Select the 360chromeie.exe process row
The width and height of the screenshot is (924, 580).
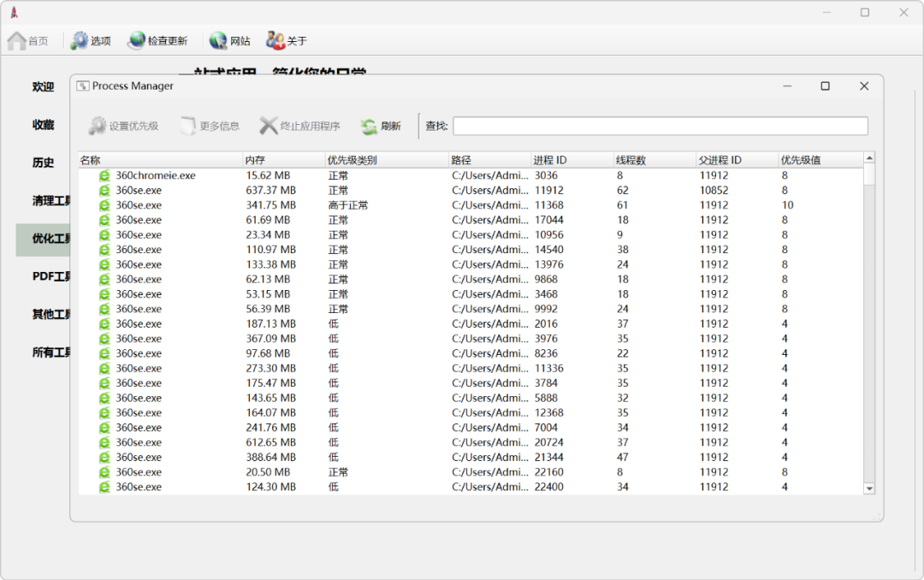pos(471,175)
